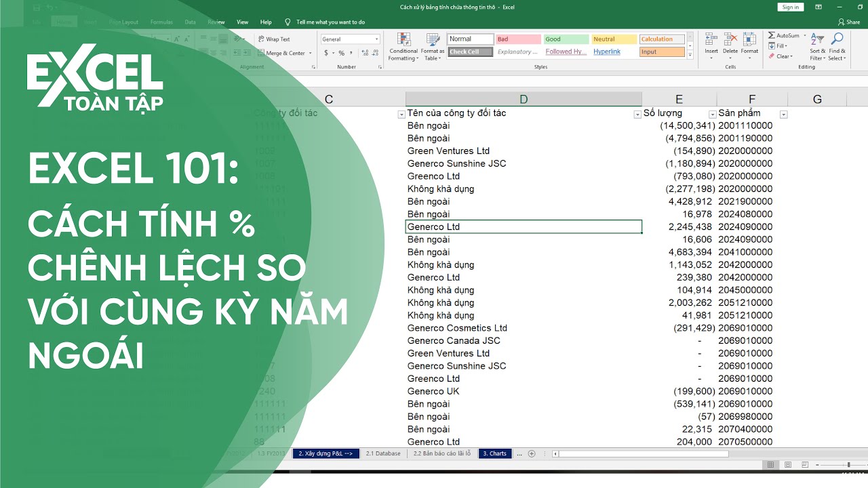
Task: Switch to Page Layout view in status bar
Action: (x=787, y=465)
